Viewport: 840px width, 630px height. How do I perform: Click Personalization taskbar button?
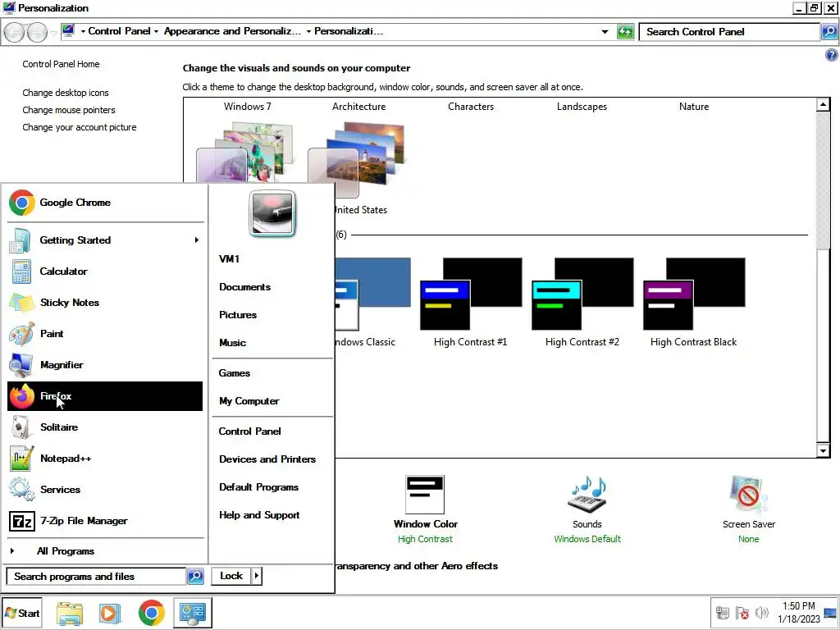click(x=193, y=613)
